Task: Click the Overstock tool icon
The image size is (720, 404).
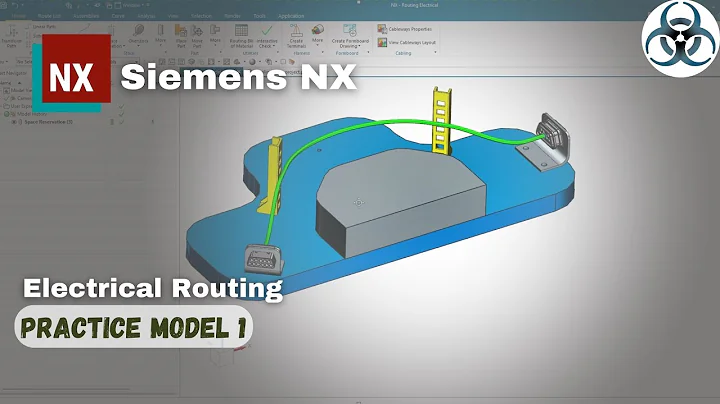Action: tap(138, 31)
